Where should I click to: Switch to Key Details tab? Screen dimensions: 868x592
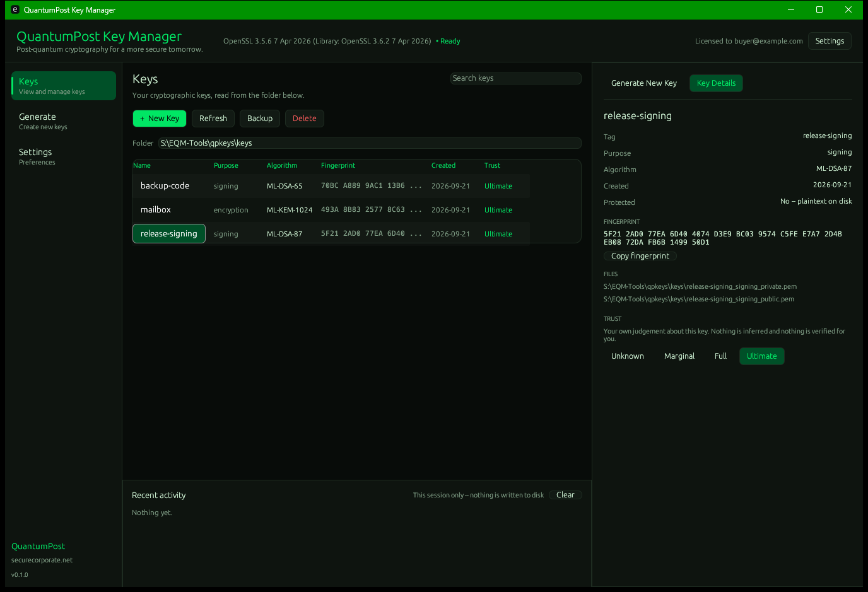pos(716,83)
